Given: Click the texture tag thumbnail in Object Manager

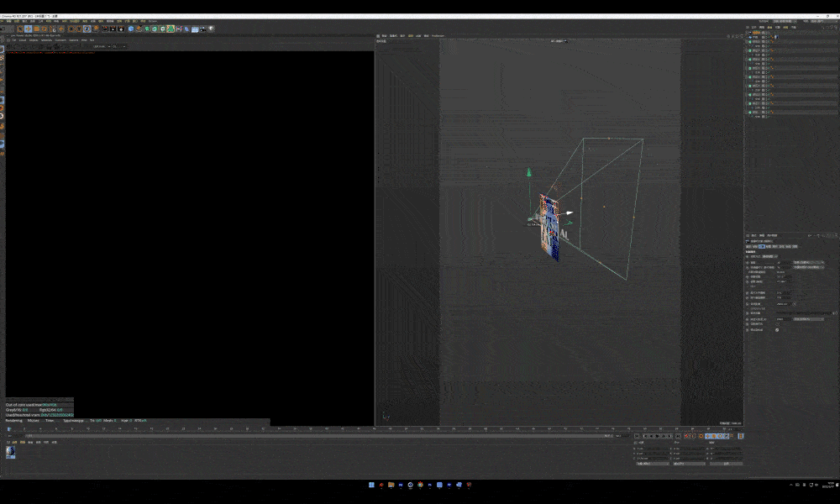Looking at the screenshot, I should [x=777, y=37].
